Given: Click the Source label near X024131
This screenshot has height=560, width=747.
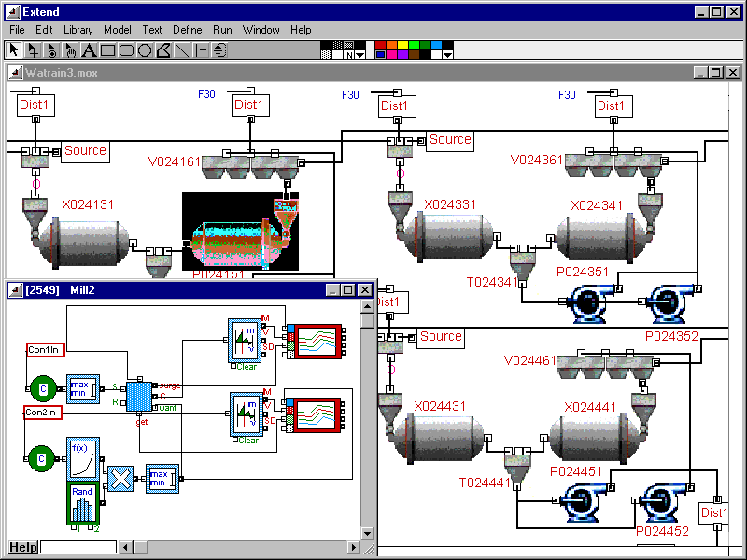Looking at the screenshot, I should pyautogui.click(x=85, y=150).
